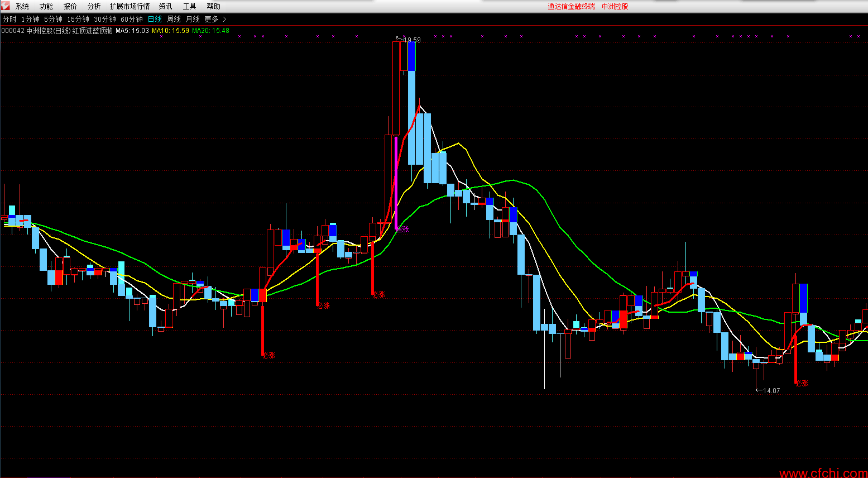This screenshot has width=868, height=478.
Task: Expand the 更多 periods dropdown
Action: [x=215, y=20]
